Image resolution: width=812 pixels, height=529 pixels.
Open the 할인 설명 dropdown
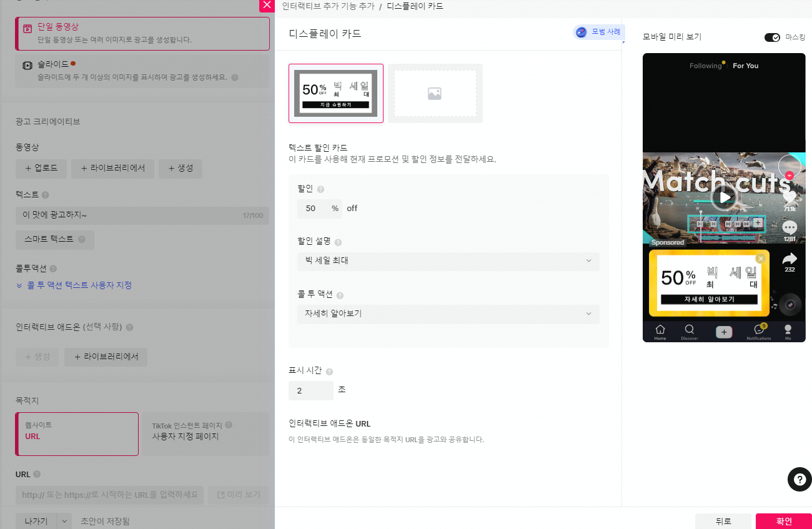tap(448, 262)
